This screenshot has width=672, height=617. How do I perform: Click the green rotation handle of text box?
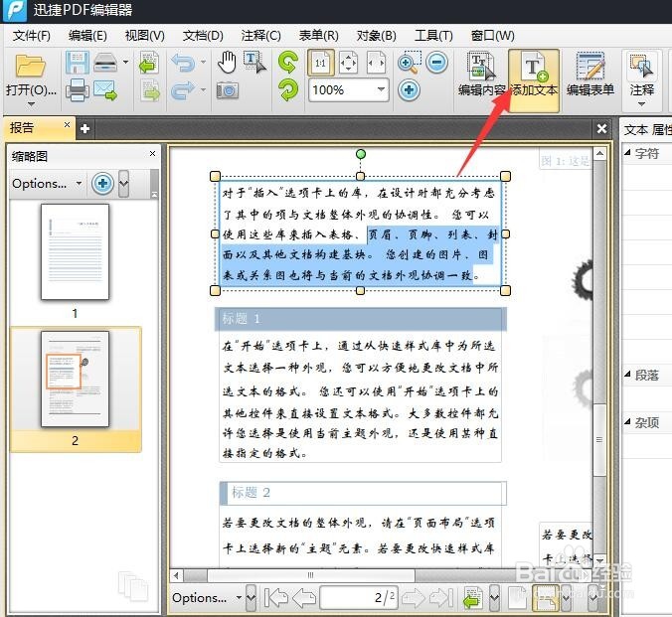[361, 154]
